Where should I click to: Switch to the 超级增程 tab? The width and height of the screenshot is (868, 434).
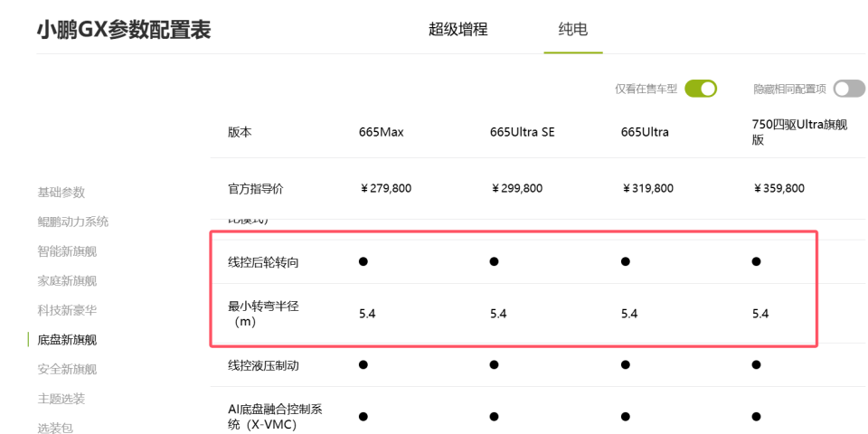tap(458, 29)
